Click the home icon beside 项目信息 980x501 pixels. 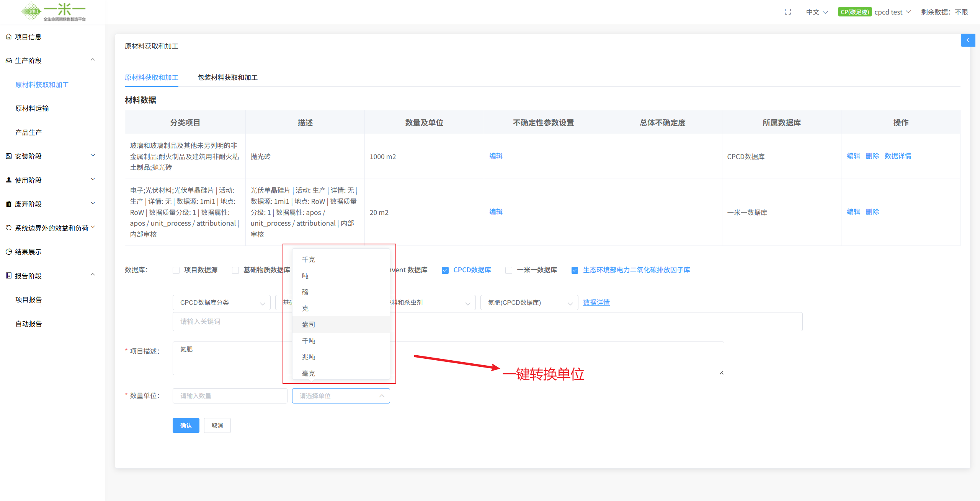[8, 37]
